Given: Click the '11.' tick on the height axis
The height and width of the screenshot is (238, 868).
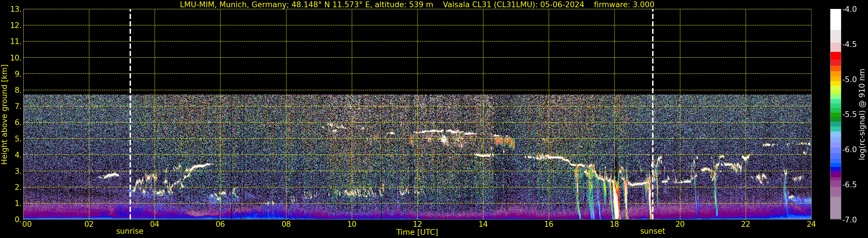Looking at the screenshot, I should 16,42.
